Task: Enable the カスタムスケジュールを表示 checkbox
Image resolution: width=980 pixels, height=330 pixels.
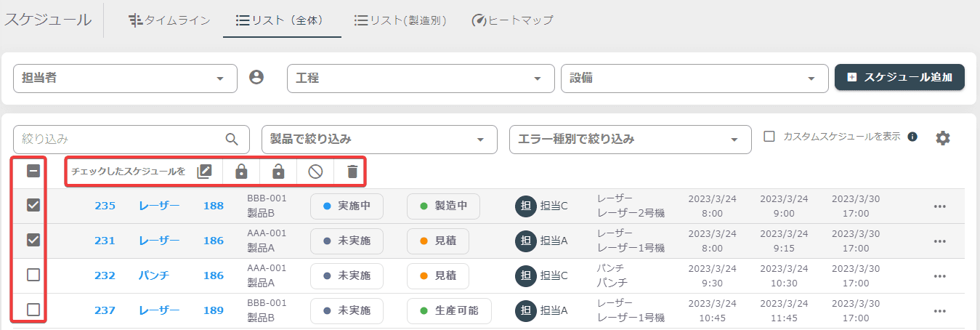Action: click(769, 136)
